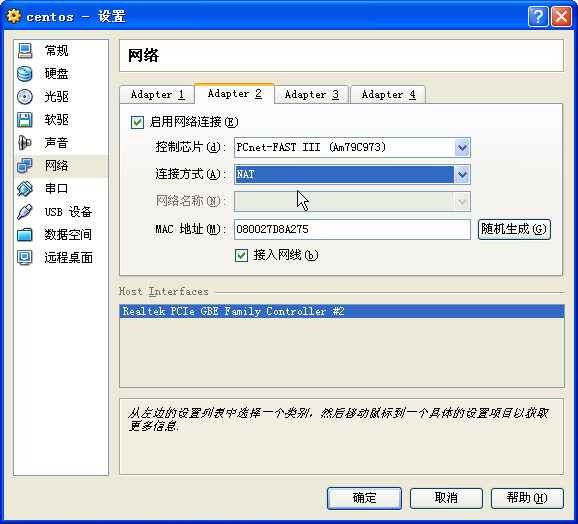Select the 串口 serial port icon
The image size is (578, 524).
tap(25, 189)
